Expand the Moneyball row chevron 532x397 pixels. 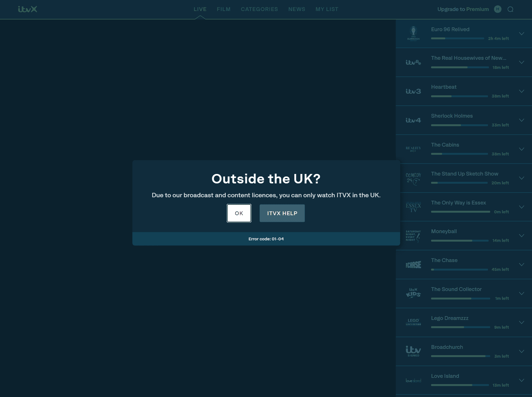point(522,236)
